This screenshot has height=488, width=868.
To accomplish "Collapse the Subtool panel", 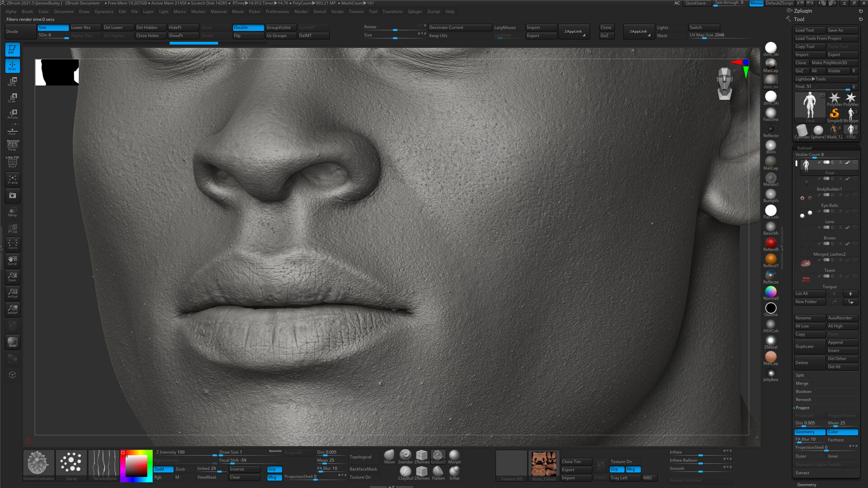I will tap(804, 148).
